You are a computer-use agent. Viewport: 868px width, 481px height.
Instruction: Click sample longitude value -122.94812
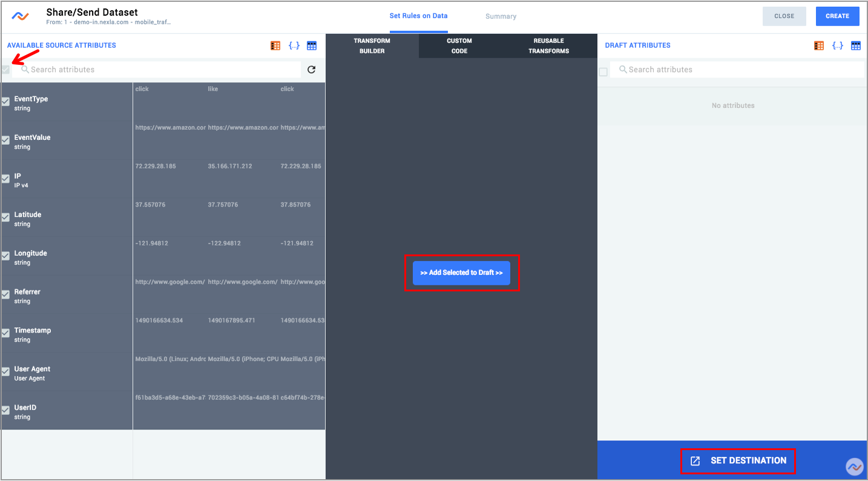[x=225, y=244]
